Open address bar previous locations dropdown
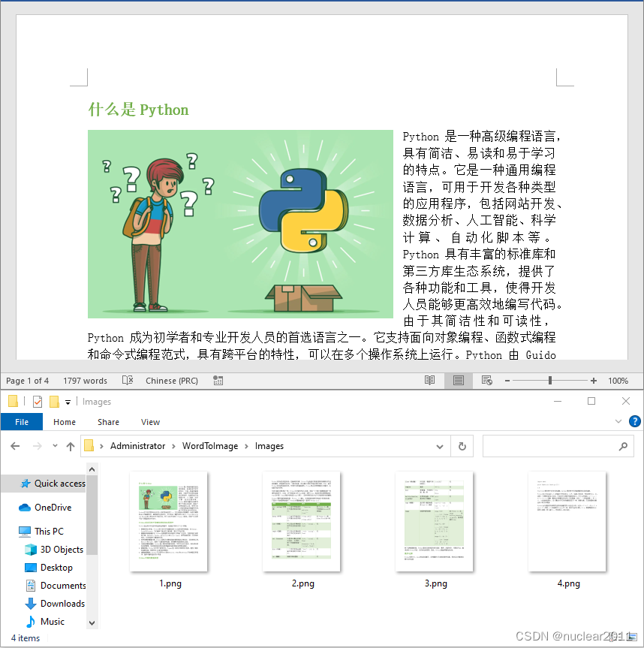 pos(440,446)
